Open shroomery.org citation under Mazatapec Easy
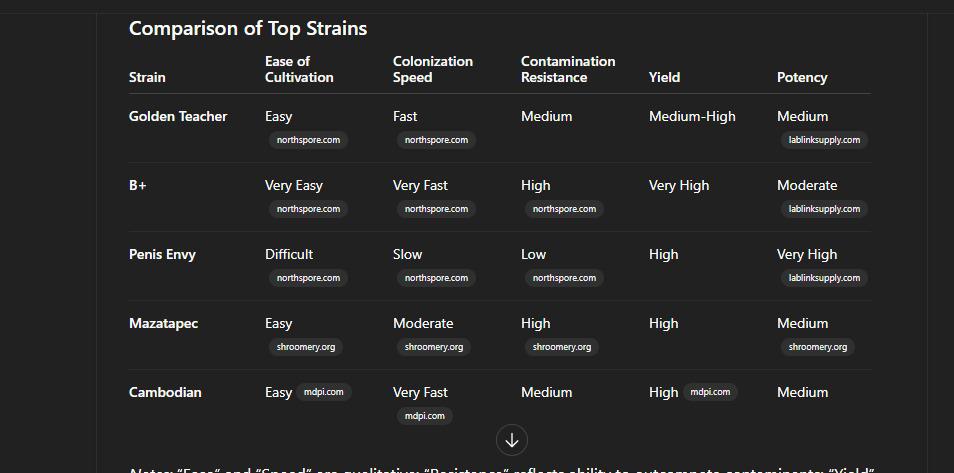Viewport: 954px width, 473px height. pos(306,347)
